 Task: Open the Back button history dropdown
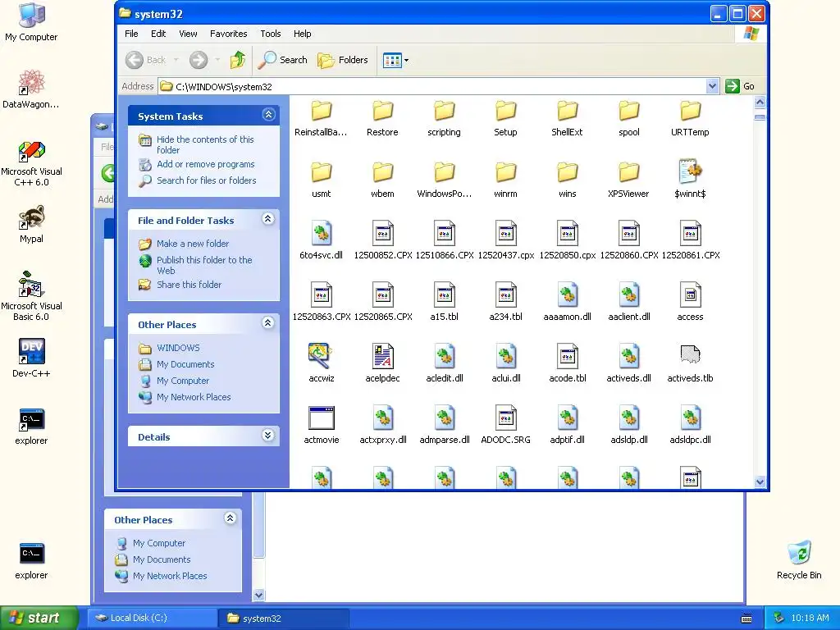pyautogui.click(x=176, y=60)
